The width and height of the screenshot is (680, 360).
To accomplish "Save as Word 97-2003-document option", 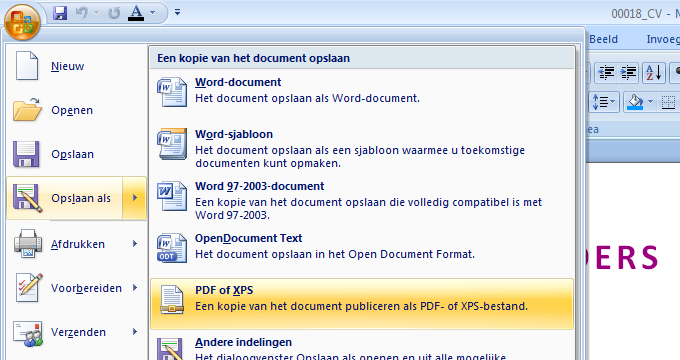I will 362,200.
